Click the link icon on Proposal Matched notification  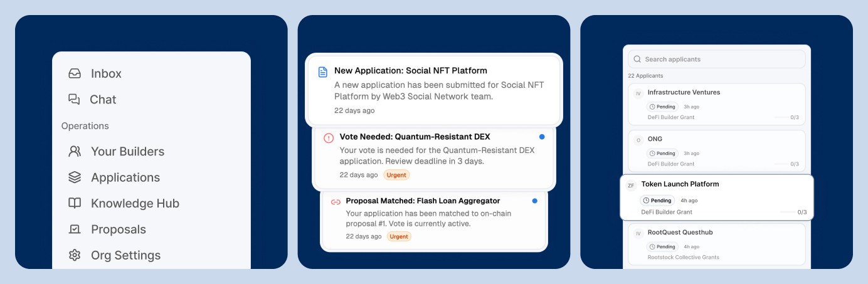[x=336, y=202]
